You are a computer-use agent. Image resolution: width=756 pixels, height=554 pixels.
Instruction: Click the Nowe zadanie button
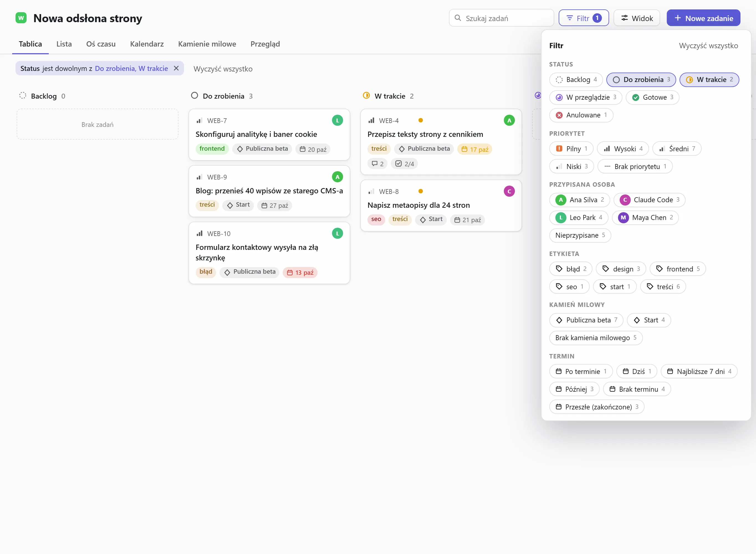[703, 18]
